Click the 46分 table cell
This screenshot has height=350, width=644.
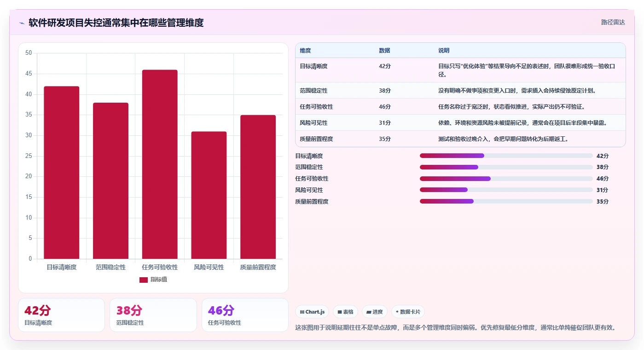[x=385, y=107]
